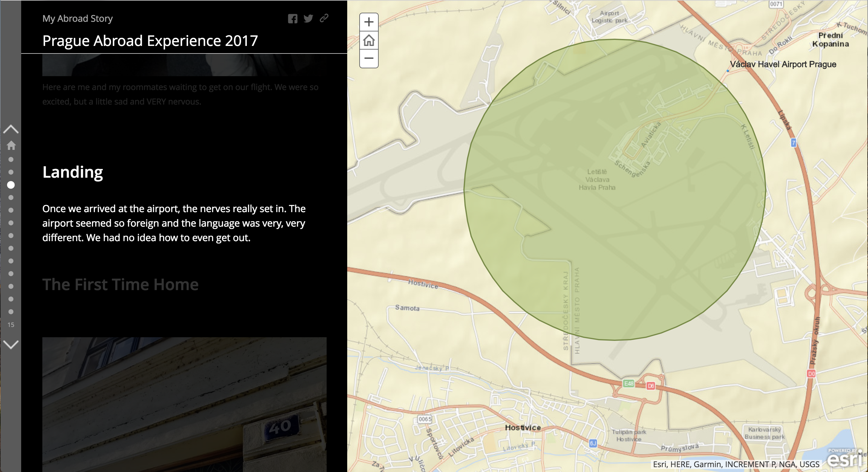Select the highlighted current section dot

11,185
